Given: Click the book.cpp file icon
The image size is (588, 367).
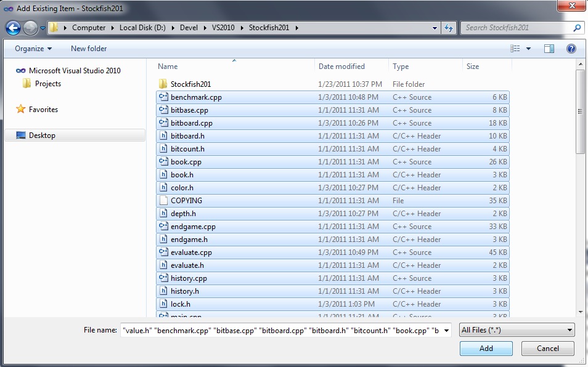Looking at the screenshot, I should [163, 162].
